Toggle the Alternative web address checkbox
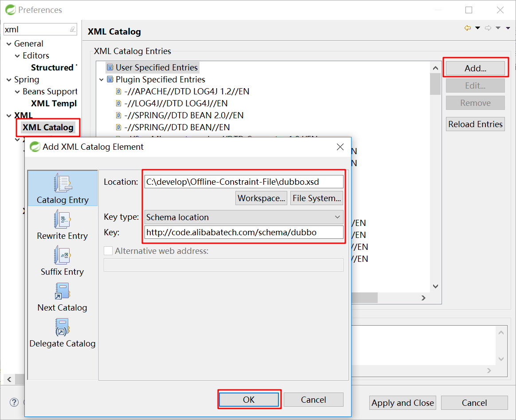 click(108, 251)
